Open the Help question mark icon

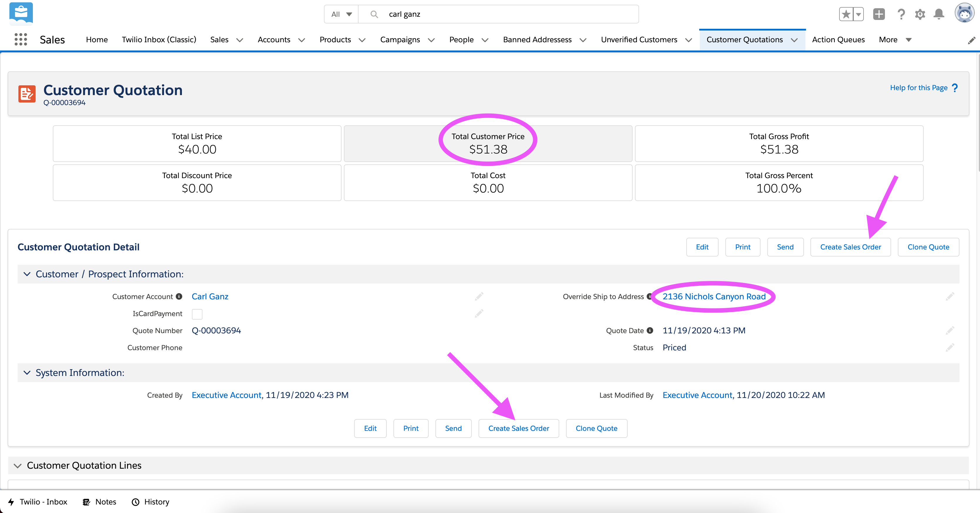coord(901,14)
